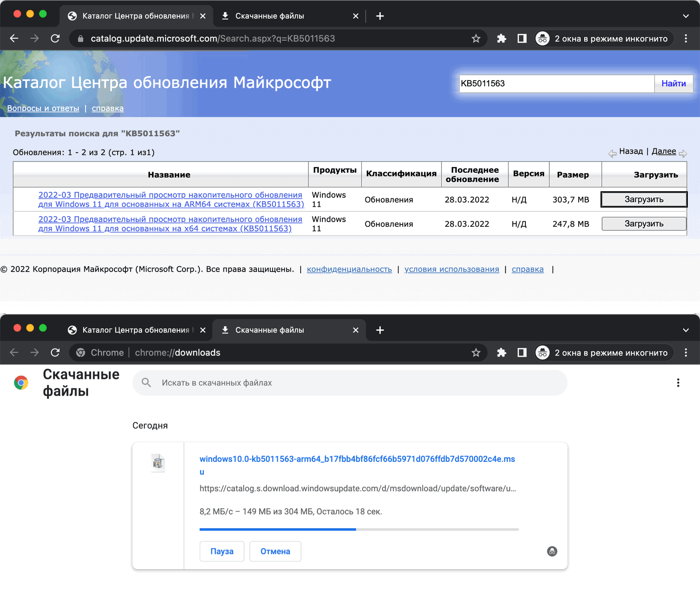Image resolution: width=700 pixels, height=600 pixels.
Task: Open the windows10.0-kb5011563-arm64 file link
Action: [x=357, y=465]
